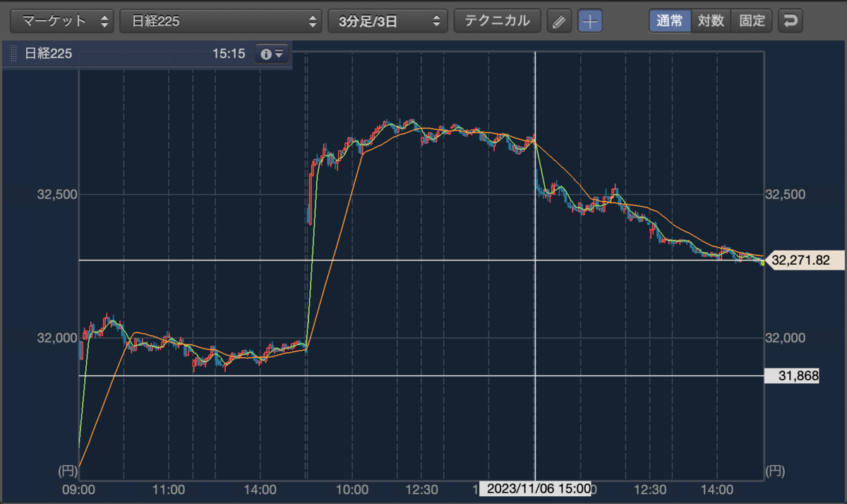Click the 2023/11/06 15:00 date label
The height and width of the screenshot is (504, 847).
tap(535, 489)
